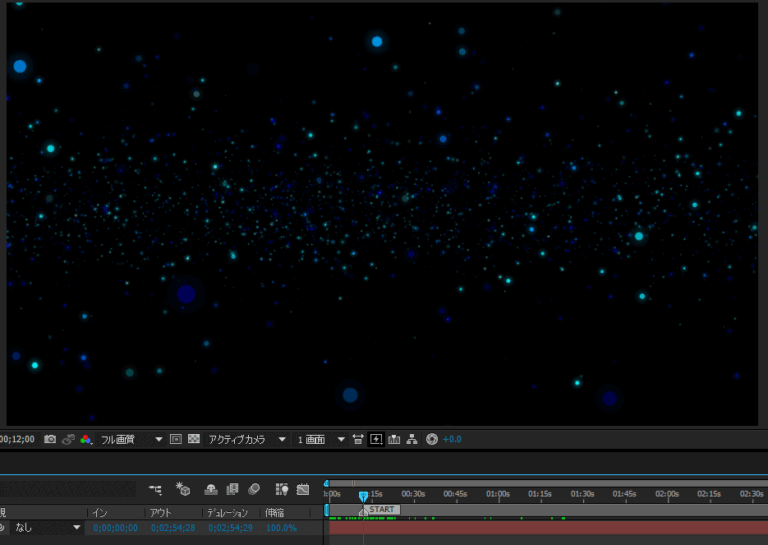Click the Draft 3D cube icon

click(x=183, y=489)
